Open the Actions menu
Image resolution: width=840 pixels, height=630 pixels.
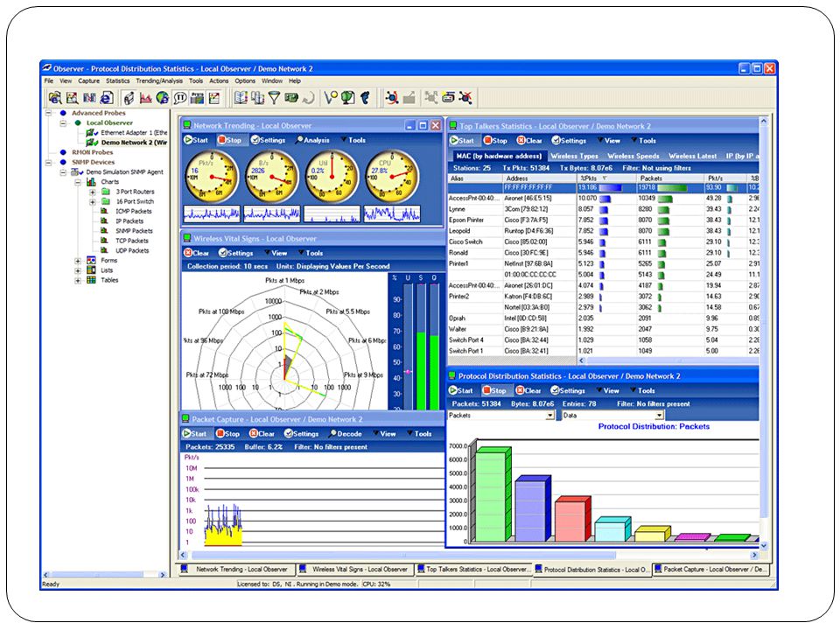(x=219, y=80)
